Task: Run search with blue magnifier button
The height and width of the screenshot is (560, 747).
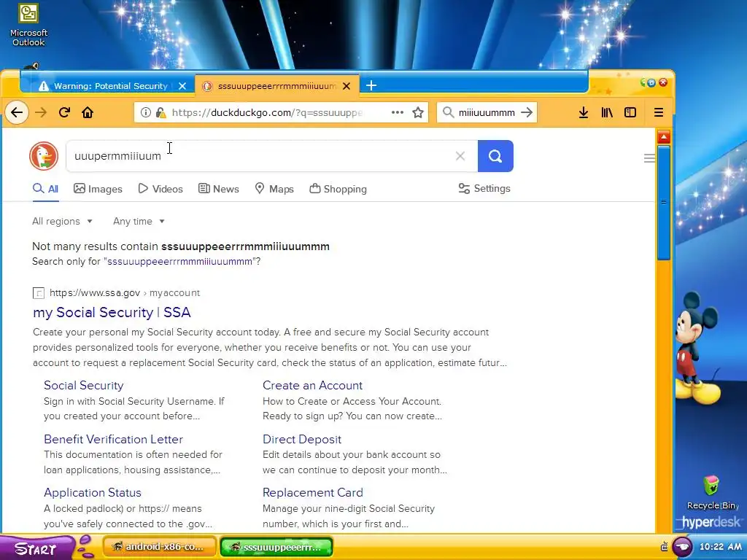Action: pyautogui.click(x=495, y=156)
